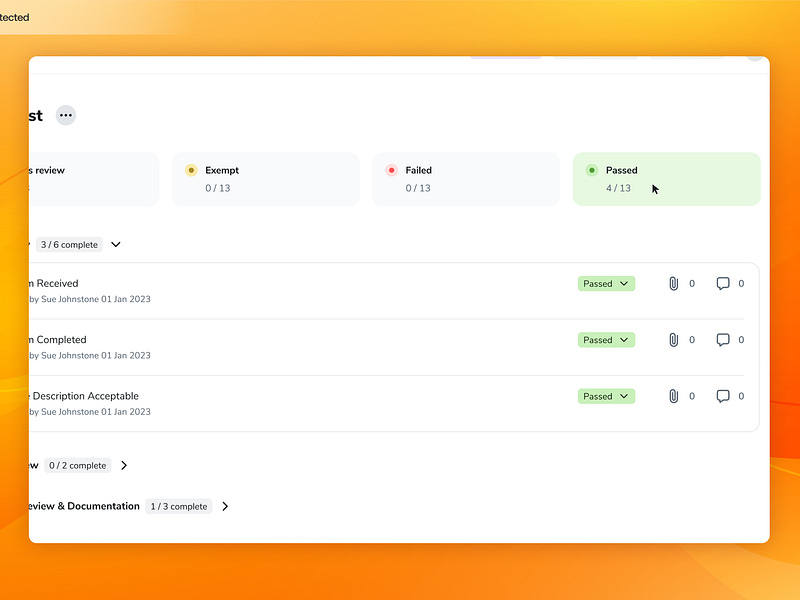Select the Failed status filter card
Viewport: 800px width, 600px height.
(466, 179)
